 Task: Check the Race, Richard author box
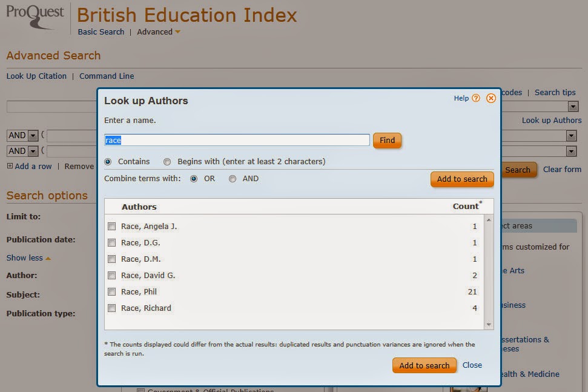coord(112,308)
